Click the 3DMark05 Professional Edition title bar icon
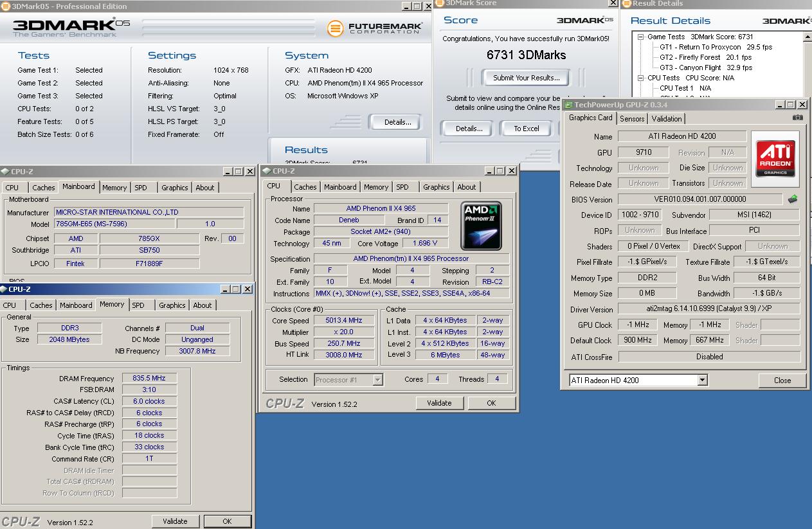Screen dimensions: 812x529 (5, 6)
